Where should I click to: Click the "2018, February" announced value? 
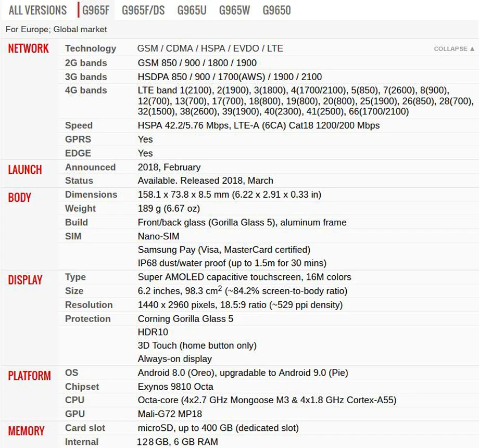(x=169, y=168)
